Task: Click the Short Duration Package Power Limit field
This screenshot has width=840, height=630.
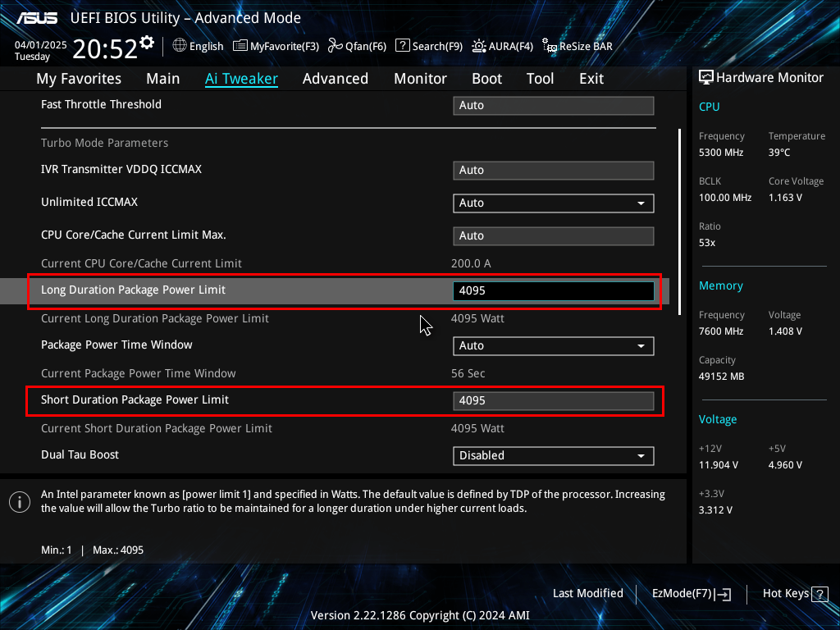Action: pos(554,400)
